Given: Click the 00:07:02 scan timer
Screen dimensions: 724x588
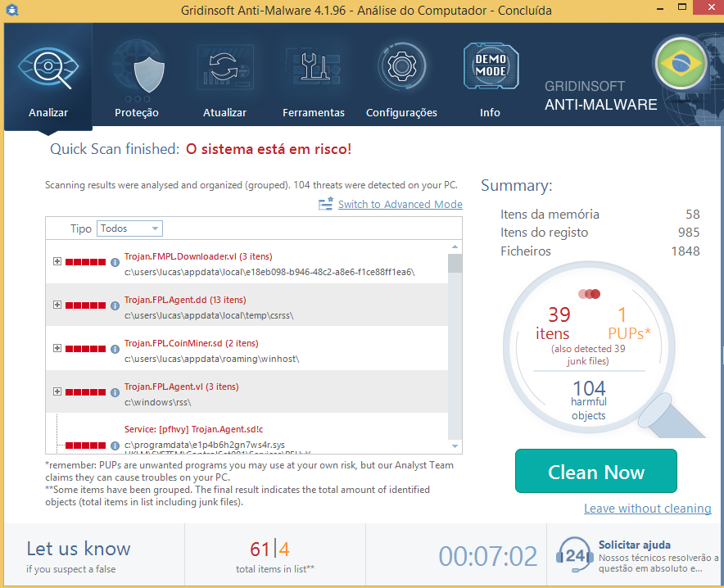Looking at the screenshot, I should (x=488, y=556).
